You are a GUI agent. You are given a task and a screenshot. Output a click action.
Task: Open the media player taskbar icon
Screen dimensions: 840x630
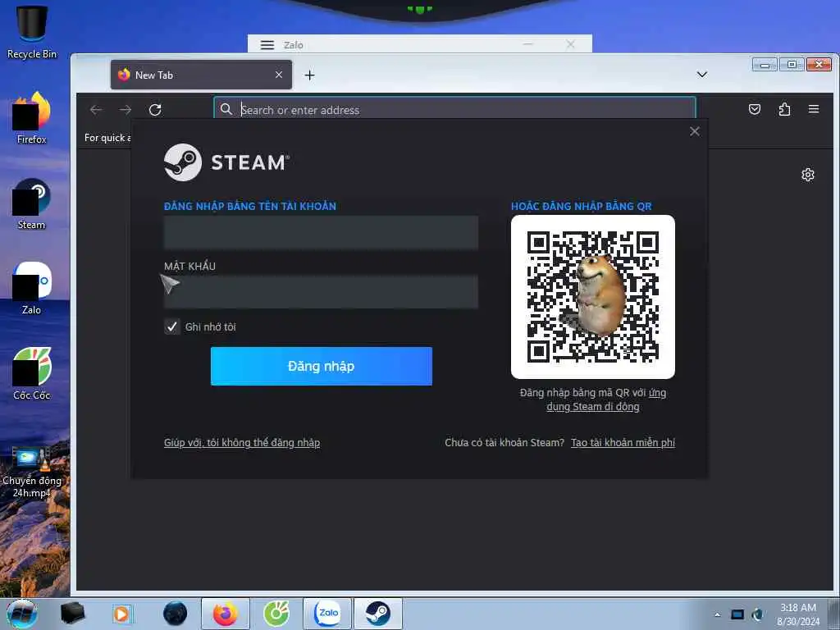pyautogui.click(x=122, y=614)
